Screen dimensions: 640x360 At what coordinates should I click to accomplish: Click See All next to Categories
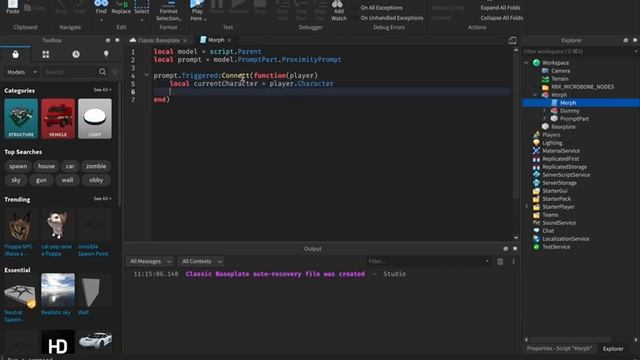click(102, 90)
